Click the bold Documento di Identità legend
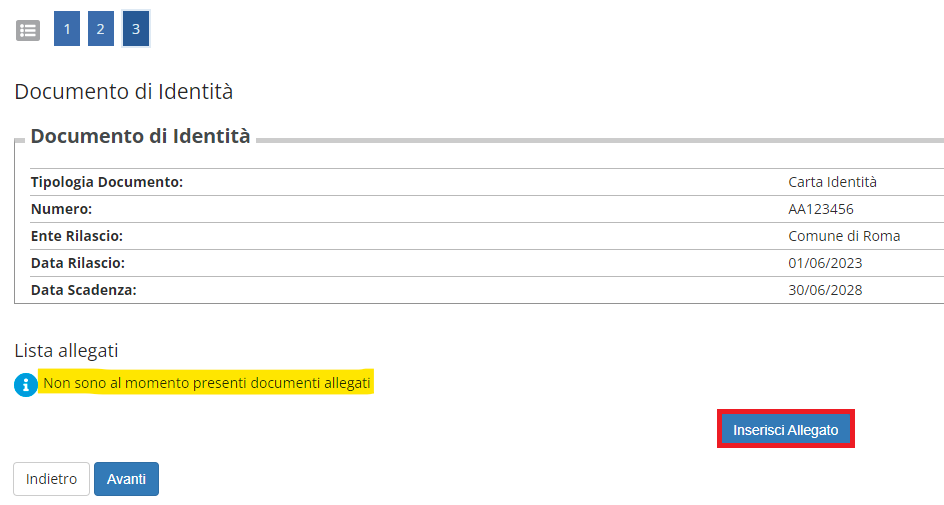Image resolution: width=944 pixels, height=505 pixels. point(140,136)
